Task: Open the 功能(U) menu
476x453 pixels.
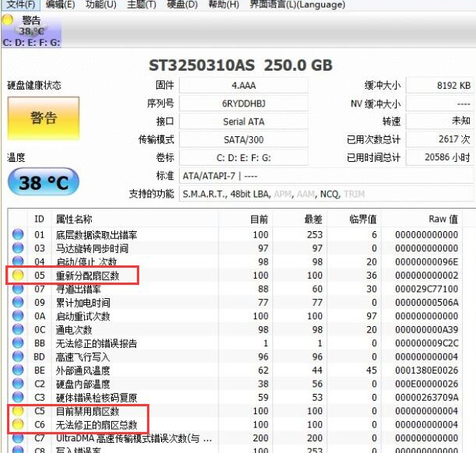Action: pos(101,4)
